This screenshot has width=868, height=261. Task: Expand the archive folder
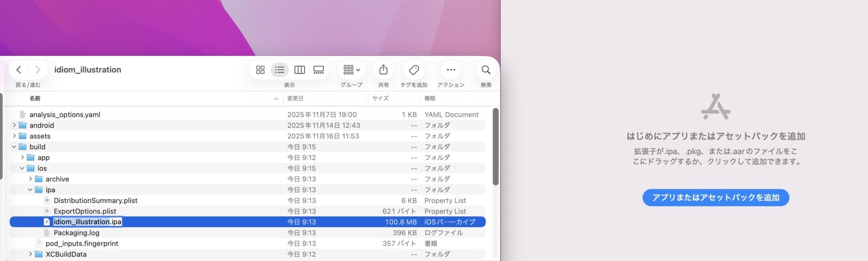[x=30, y=179]
